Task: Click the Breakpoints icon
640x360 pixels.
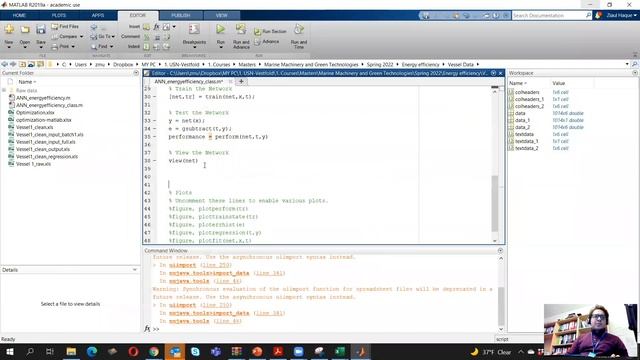Action: pyautogui.click(x=194, y=29)
